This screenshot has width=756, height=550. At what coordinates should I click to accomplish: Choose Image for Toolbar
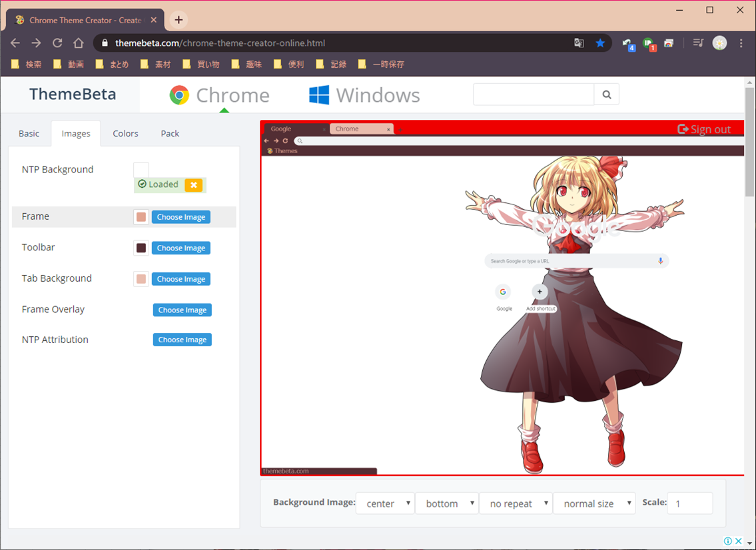coord(181,248)
